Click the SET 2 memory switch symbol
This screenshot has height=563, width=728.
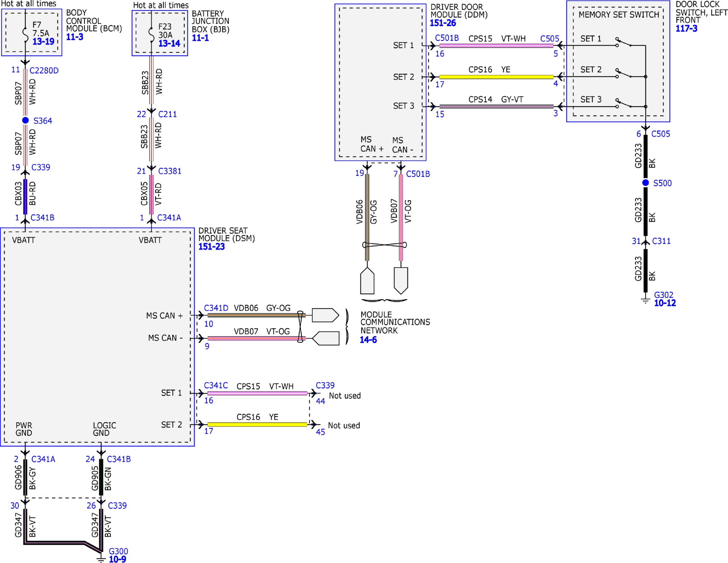point(624,73)
